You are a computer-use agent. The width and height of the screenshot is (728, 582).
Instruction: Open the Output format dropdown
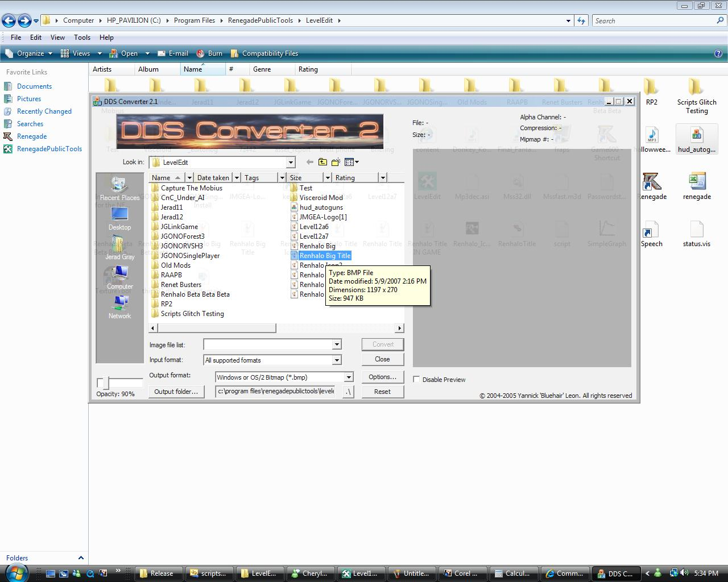click(x=349, y=377)
